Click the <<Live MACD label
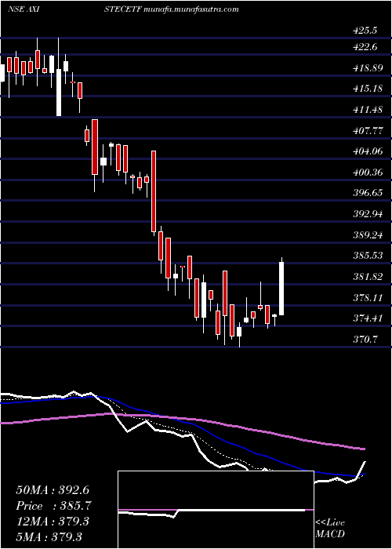The image size is (392, 549). (330, 529)
